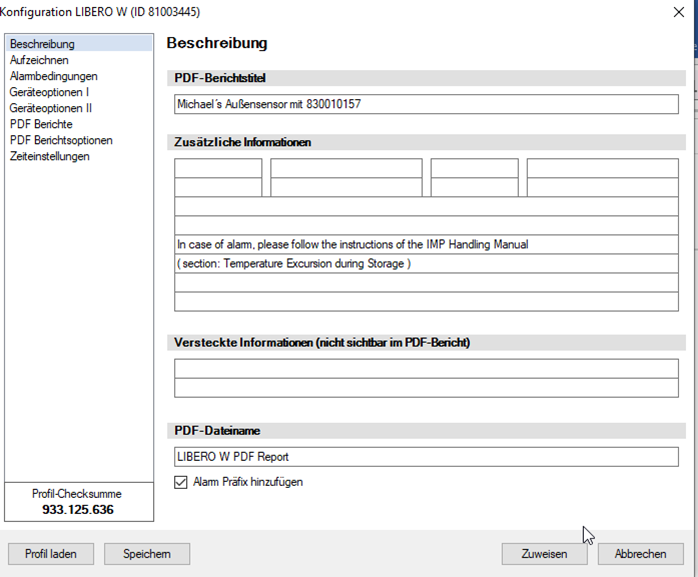The image size is (698, 577).
Task: Click the IMP Handling Manual instruction line
Action: (426, 244)
